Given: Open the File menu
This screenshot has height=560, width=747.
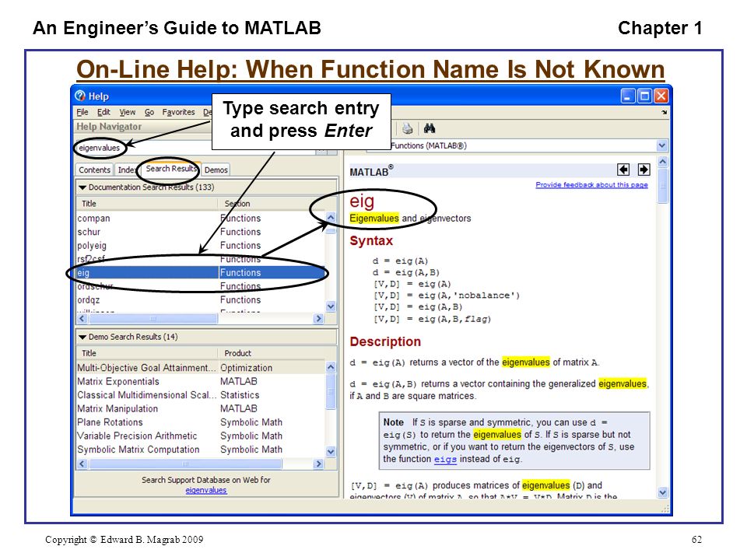Looking at the screenshot, I should (x=82, y=112).
